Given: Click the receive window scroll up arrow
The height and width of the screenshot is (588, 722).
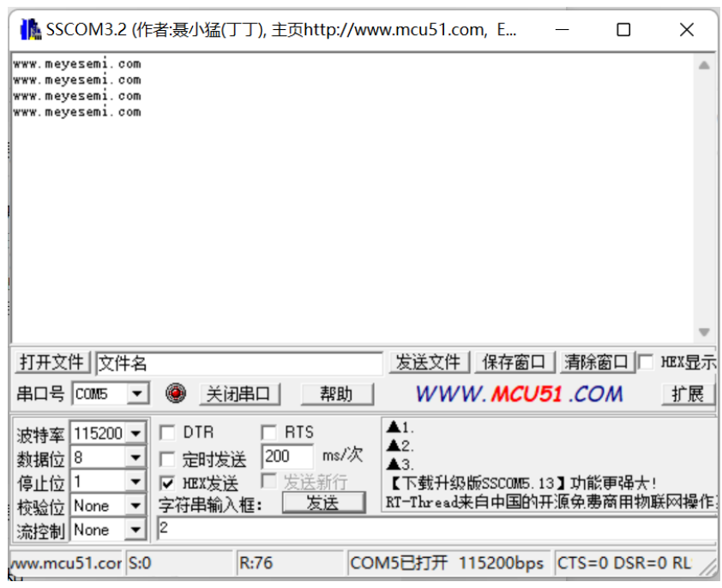Looking at the screenshot, I should click(x=704, y=65).
